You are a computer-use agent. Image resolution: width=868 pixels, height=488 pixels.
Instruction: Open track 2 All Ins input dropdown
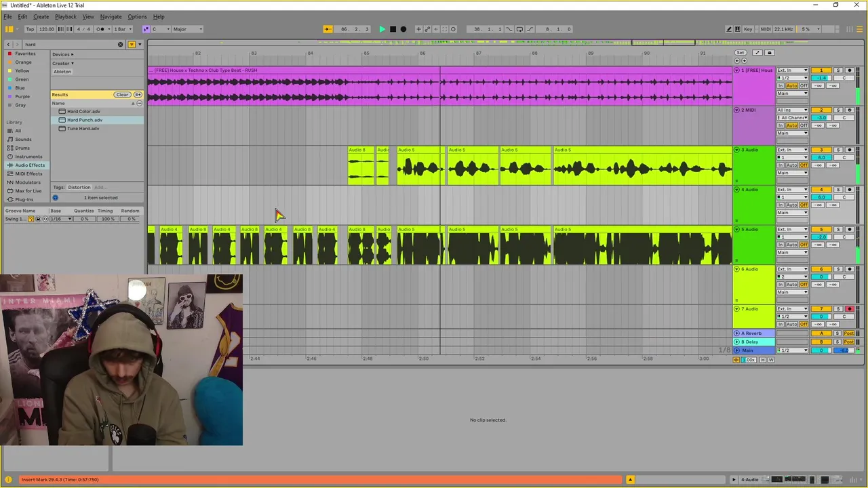point(792,110)
